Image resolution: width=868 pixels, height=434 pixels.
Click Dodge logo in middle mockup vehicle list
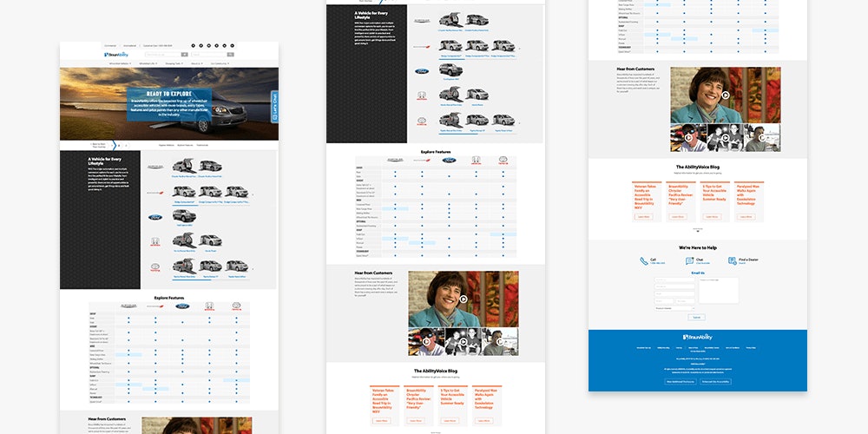(422, 47)
